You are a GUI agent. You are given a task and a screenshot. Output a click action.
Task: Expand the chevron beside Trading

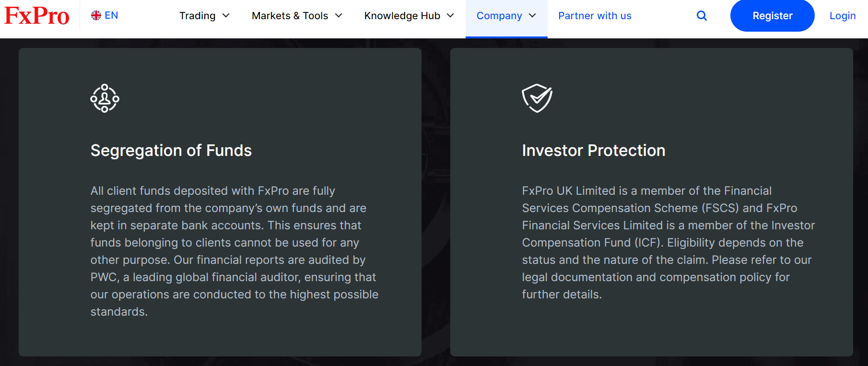(226, 16)
